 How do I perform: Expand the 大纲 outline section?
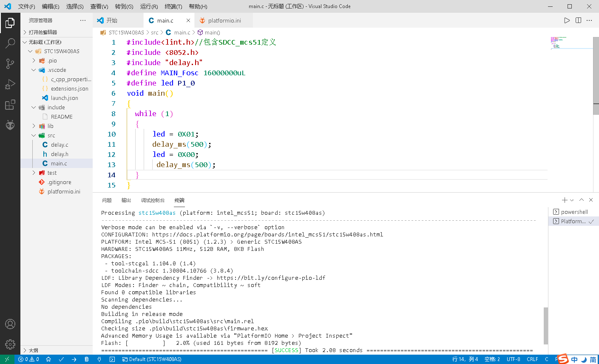coord(57,350)
